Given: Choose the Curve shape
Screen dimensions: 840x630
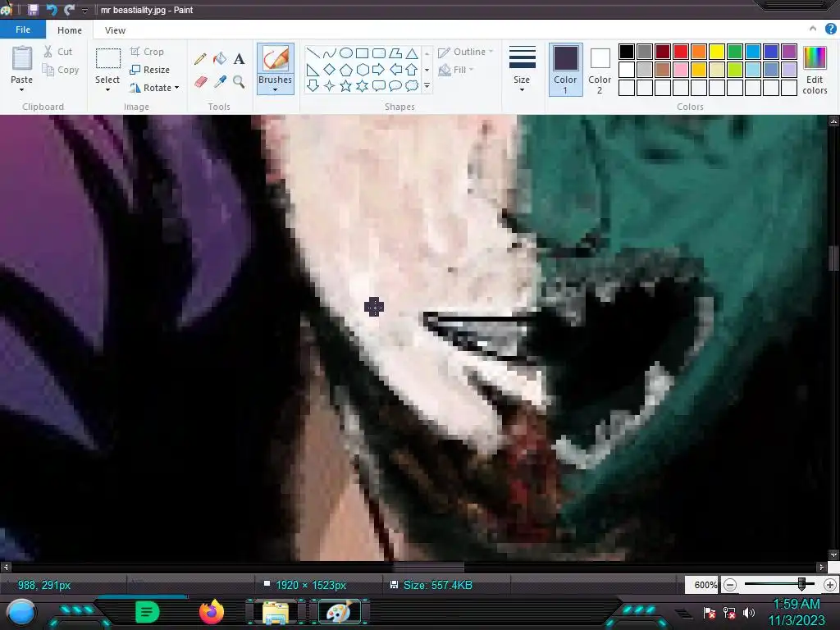Looking at the screenshot, I should 330,53.
